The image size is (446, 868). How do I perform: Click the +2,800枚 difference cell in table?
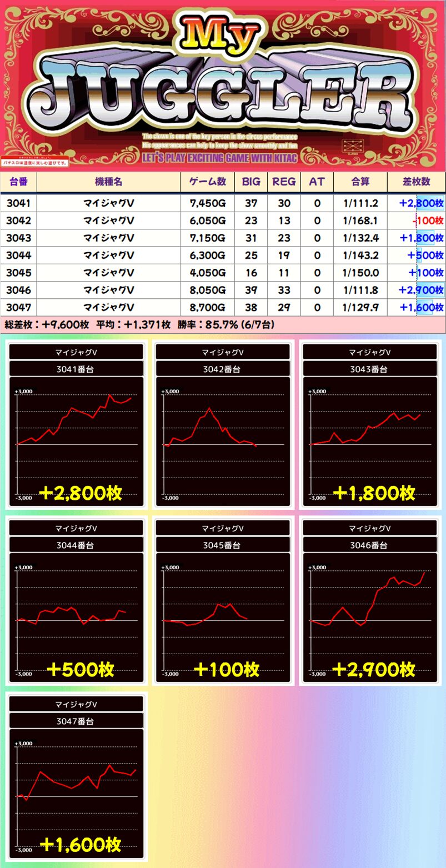click(417, 203)
